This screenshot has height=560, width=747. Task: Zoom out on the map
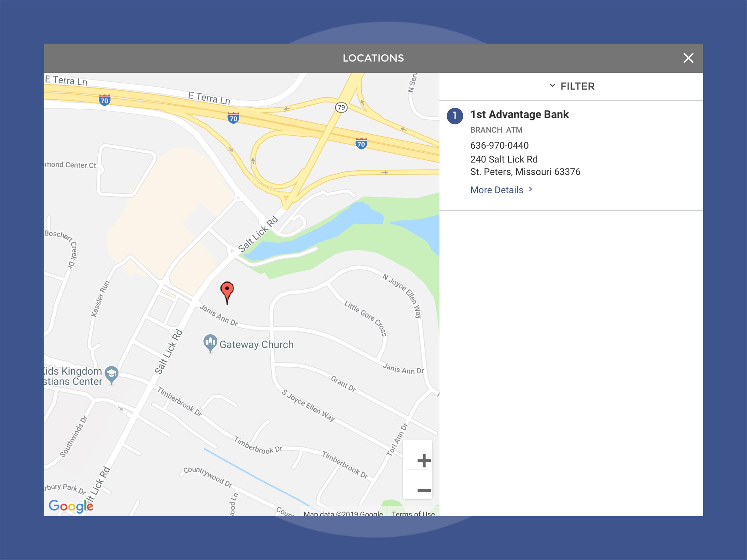pyautogui.click(x=424, y=491)
